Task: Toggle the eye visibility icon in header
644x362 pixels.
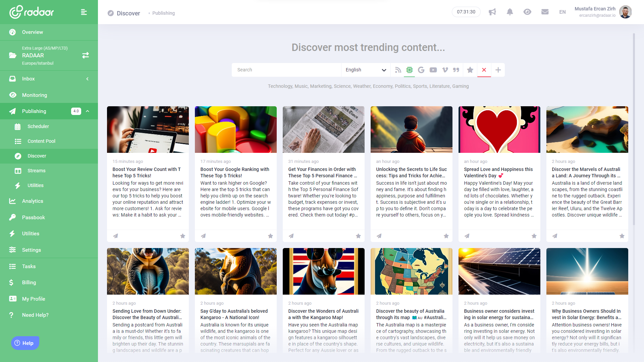Action: click(527, 12)
